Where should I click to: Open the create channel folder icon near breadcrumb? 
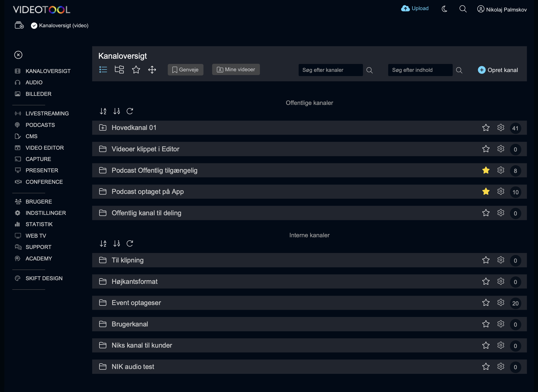[19, 25]
